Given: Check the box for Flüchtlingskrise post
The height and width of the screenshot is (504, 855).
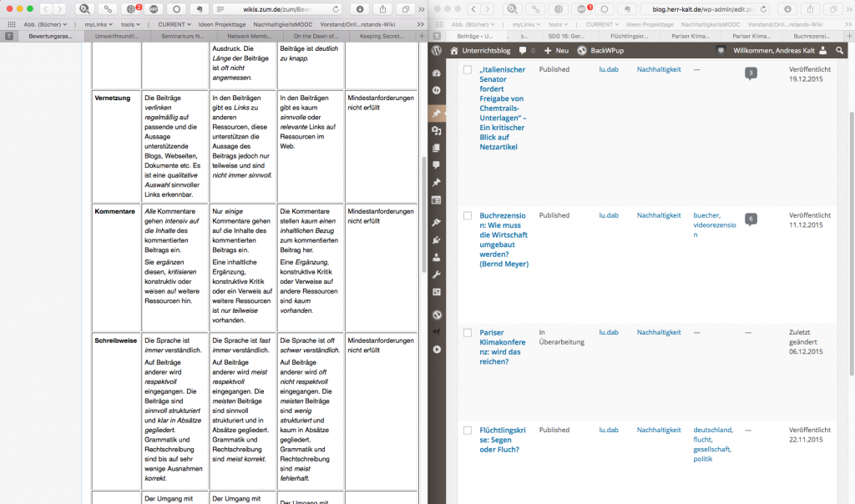Looking at the screenshot, I should [x=468, y=431].
